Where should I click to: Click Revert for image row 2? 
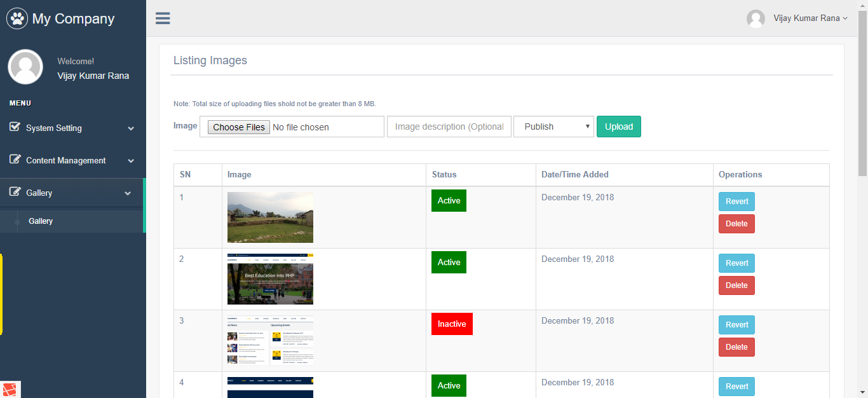(x=736, y=263)
